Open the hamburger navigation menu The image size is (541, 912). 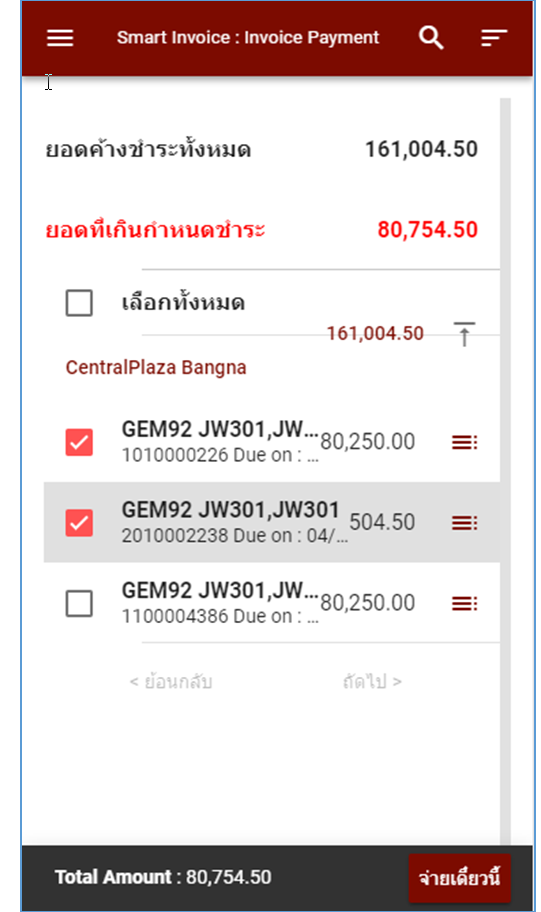[x=60, y=38]
